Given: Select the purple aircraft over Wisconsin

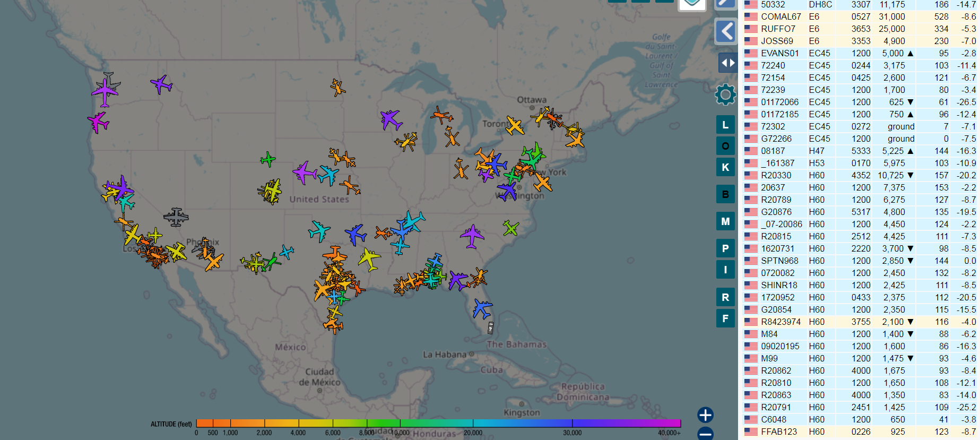Looking at the screenshot, I should point(391,119).
